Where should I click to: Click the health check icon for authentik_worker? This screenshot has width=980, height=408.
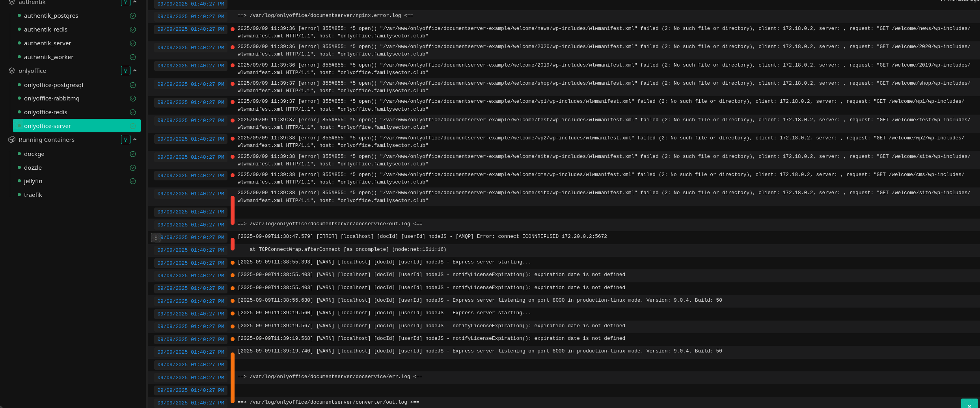coord(133,57)
